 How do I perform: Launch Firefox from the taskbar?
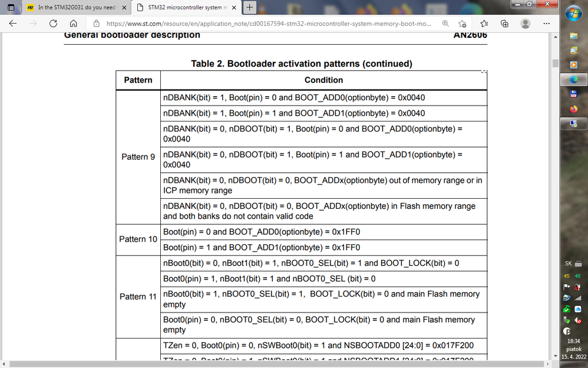click(x=574, y=109)
